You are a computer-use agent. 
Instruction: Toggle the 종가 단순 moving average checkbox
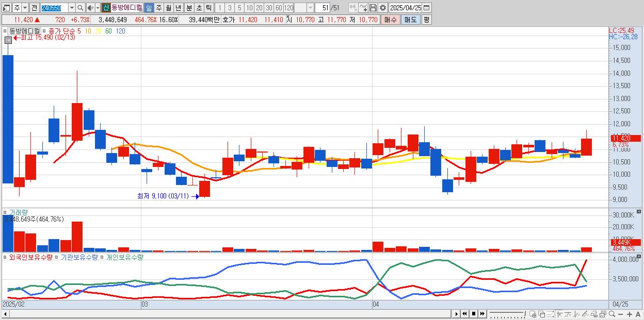[45, 31]
